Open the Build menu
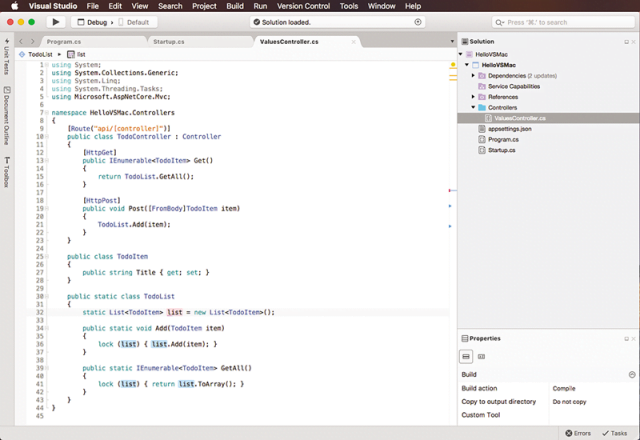The width and height of the screenshot is (640, 440). (234, 6)
